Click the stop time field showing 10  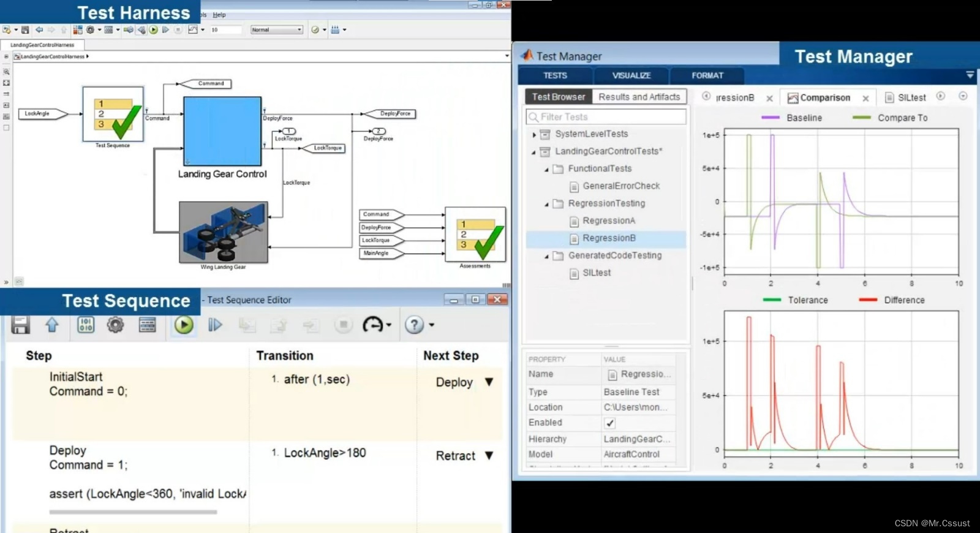click(x=225, y=29)
